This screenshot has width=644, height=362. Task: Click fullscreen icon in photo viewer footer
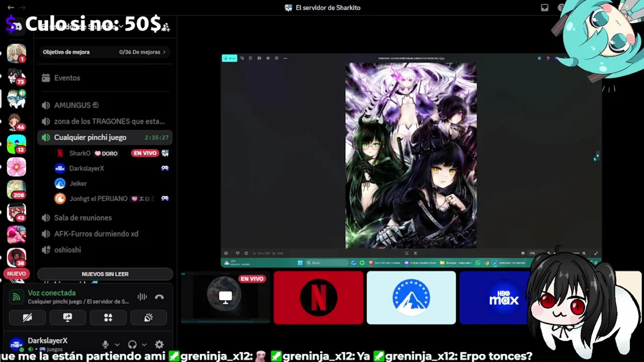pyautogui.click(x=596, y=253)
